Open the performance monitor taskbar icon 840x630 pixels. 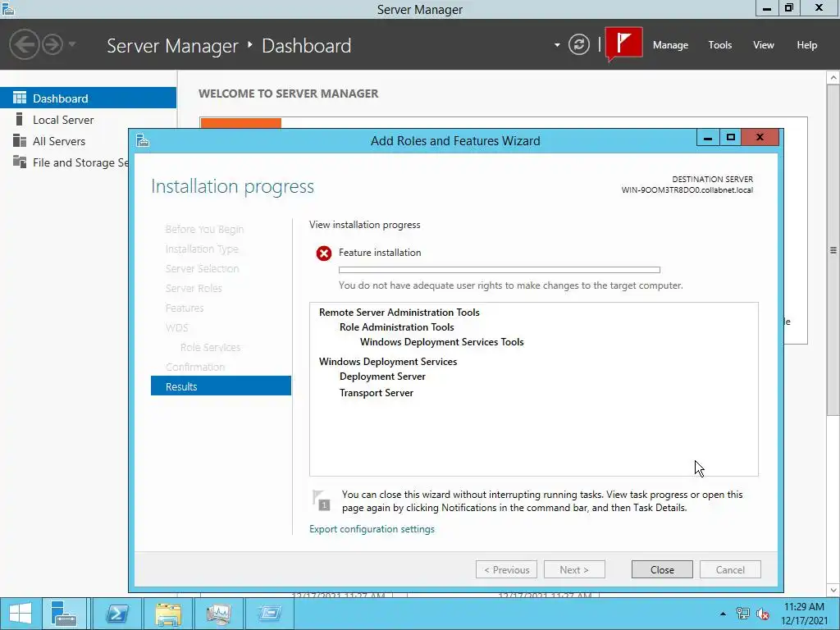click(x=218, y=614)
